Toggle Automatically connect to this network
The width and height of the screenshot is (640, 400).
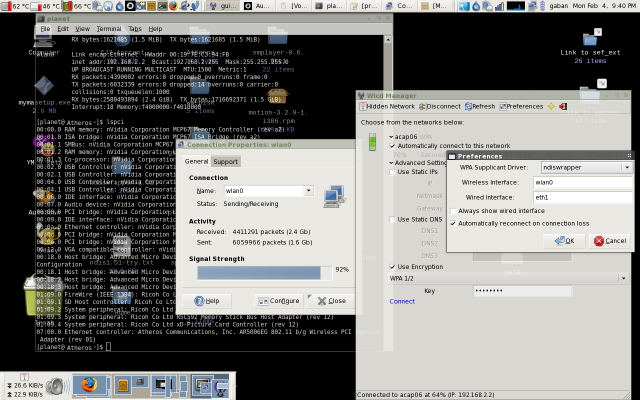click(x=392, y=146)
